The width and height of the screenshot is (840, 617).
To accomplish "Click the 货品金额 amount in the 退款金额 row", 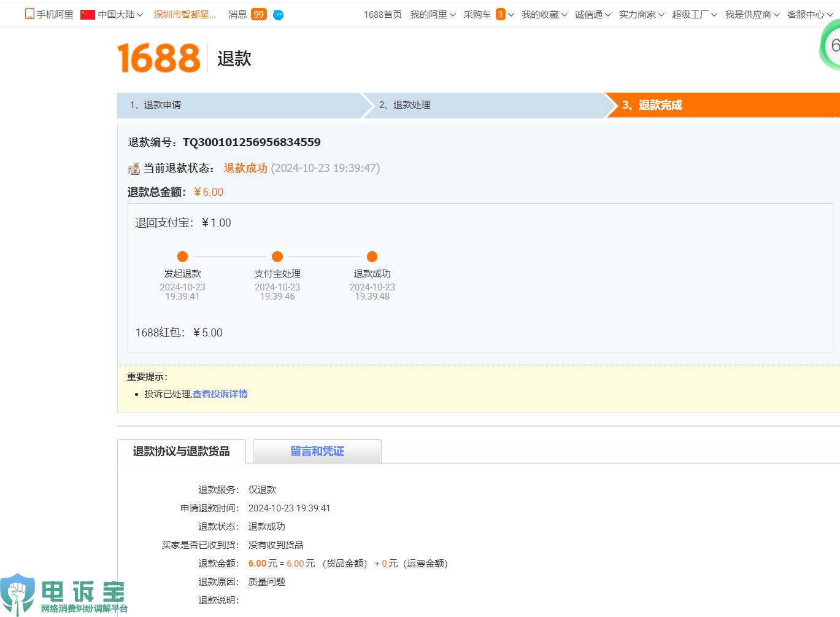I will pos(301,564).
